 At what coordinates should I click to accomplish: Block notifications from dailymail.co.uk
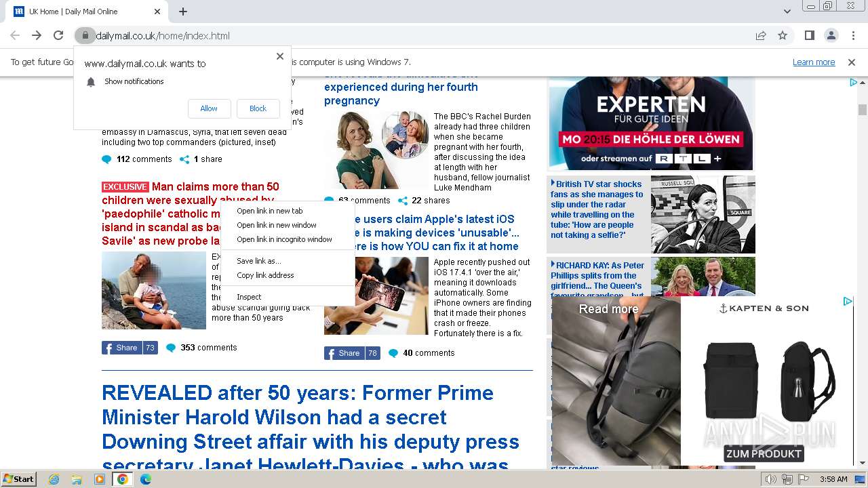coord(258,108)
